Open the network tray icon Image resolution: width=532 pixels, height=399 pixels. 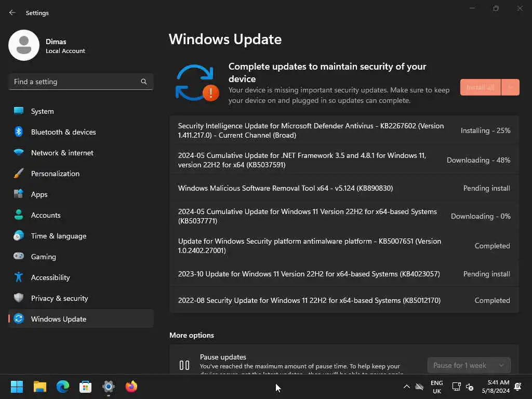[x=456, y=387]
